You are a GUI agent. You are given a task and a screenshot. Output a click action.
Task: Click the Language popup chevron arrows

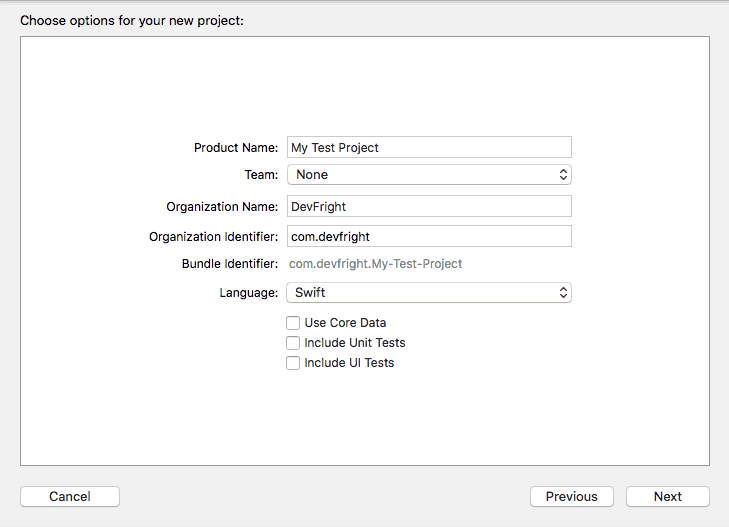pyautogui.click(x=563, y=293)
